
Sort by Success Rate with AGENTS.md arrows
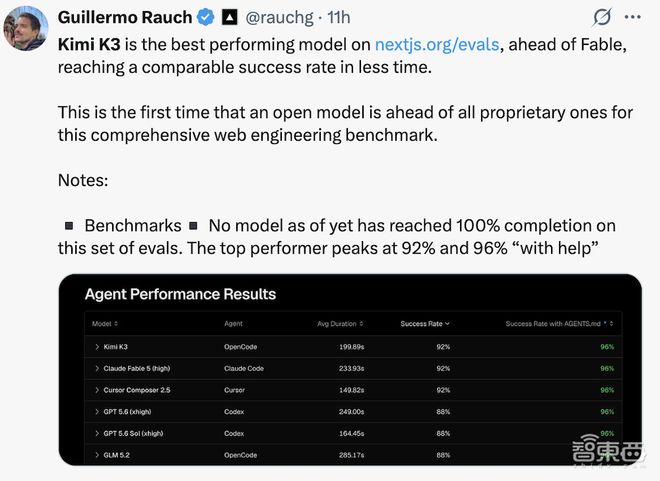(x=611, y=324)
